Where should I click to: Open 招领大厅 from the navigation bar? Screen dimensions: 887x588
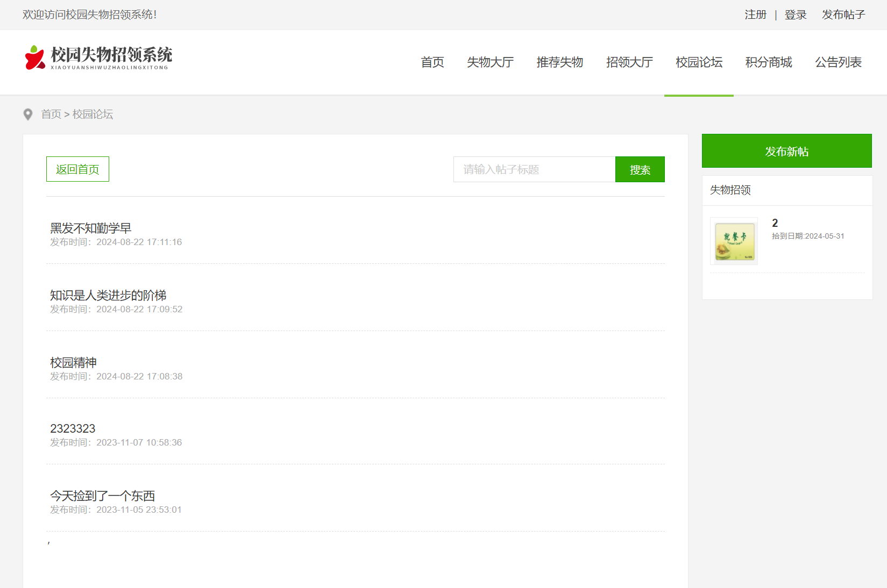[x=629, y=62]
